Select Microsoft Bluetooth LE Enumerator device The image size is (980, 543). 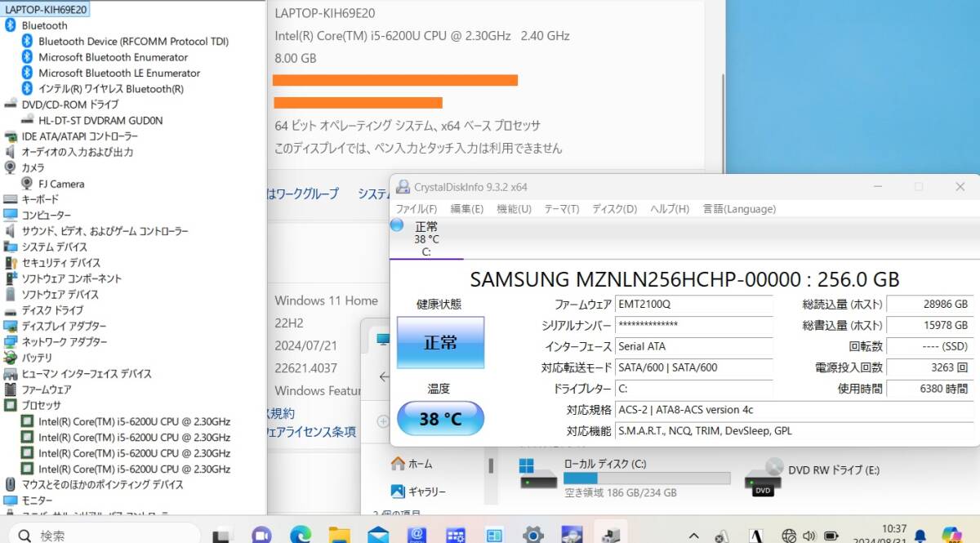(x=119, y=73)
